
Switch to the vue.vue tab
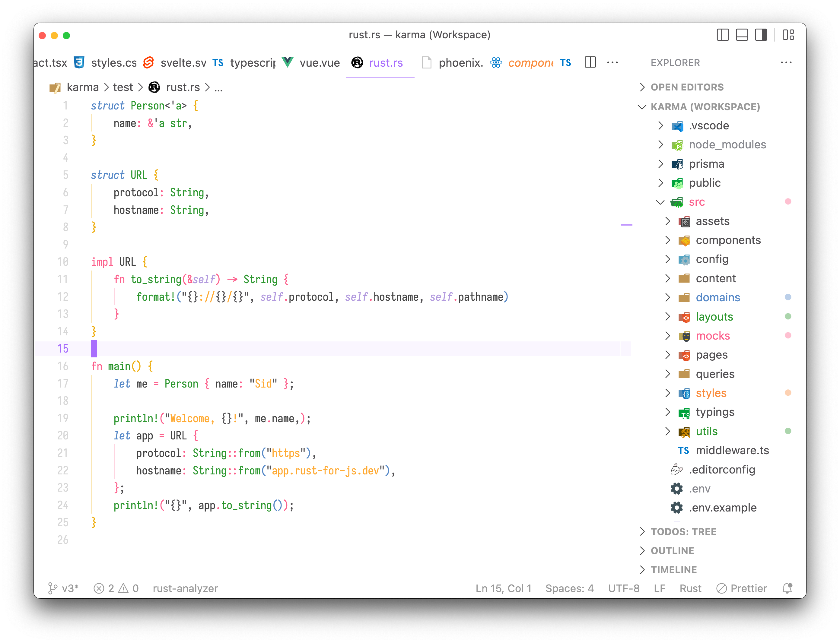(319, 63)
